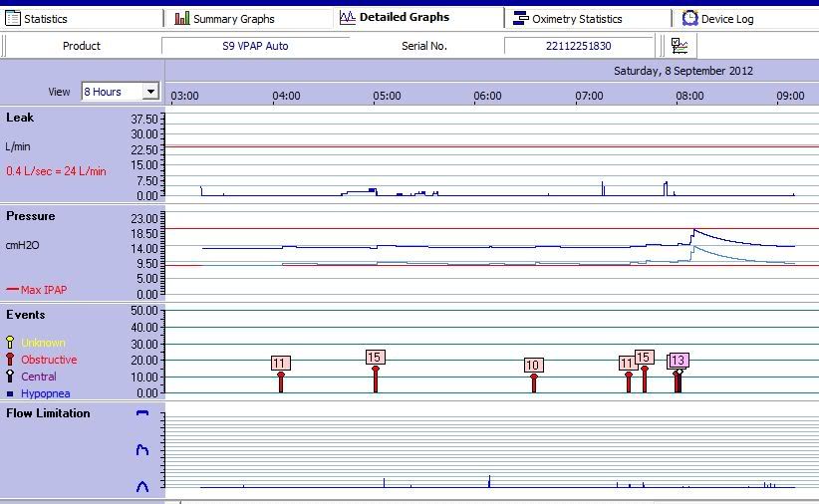Screen dimensions: 819x504
Task: Click the S9 VPAP Auto product field
Action: click(256, 46)
